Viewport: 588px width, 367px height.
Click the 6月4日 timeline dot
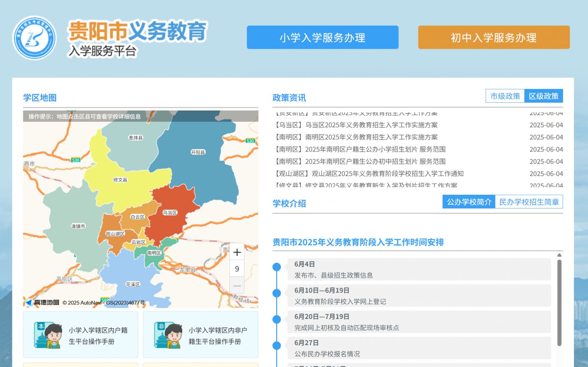(277, 267)
